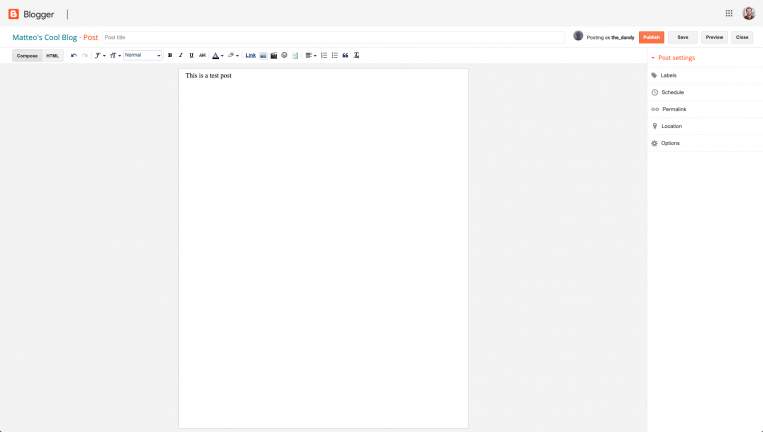The height and width of the screenshot is (432, 763).
Task: Expand the Schedule setting
Action: (x=705, y=92)
